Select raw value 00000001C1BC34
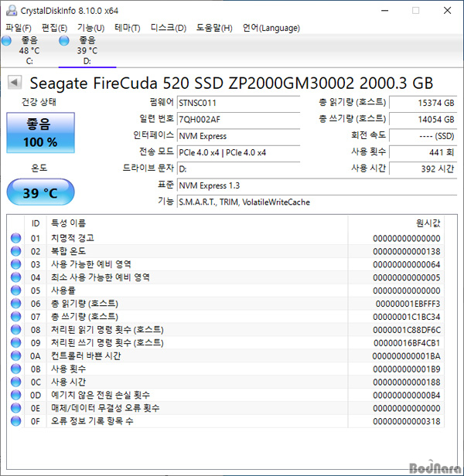 407,317
